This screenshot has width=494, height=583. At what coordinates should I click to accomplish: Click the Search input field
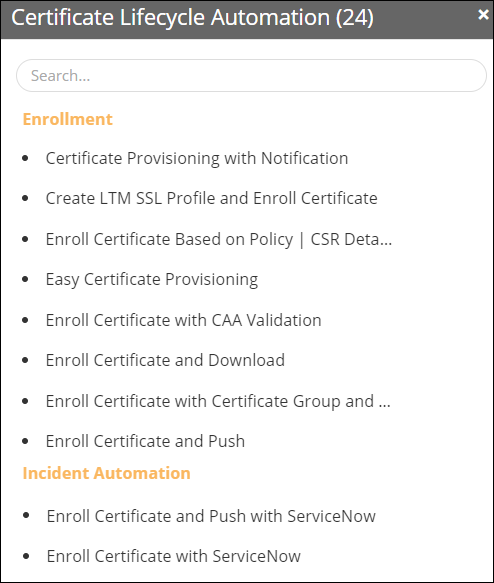tap(251, 75)
